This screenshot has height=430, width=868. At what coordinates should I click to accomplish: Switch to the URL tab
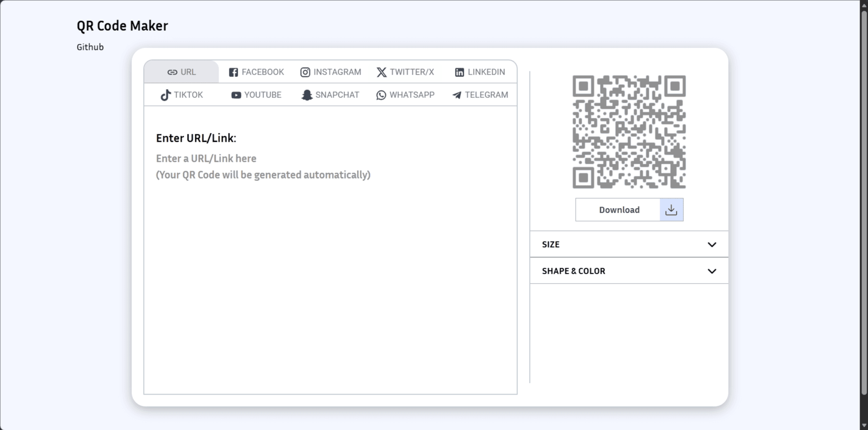tap(181, 72)
